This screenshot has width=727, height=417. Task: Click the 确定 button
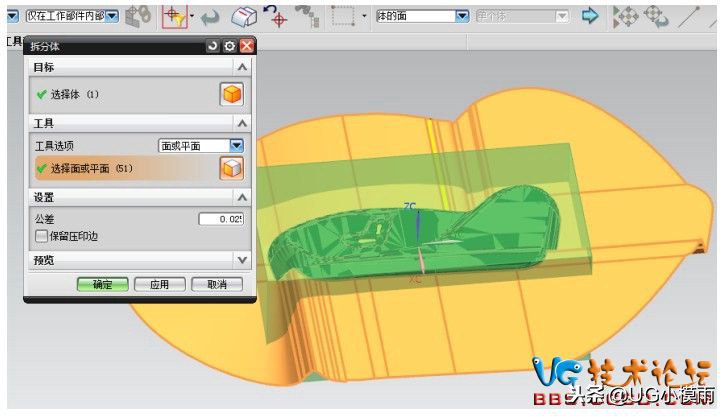(x=102, y=284)
